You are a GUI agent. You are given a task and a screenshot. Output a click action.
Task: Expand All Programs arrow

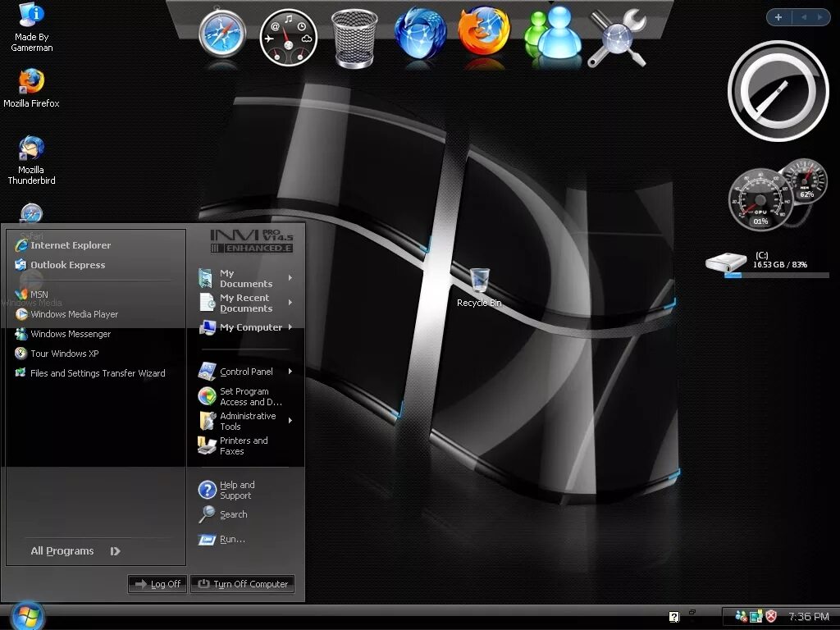point(115,550)
